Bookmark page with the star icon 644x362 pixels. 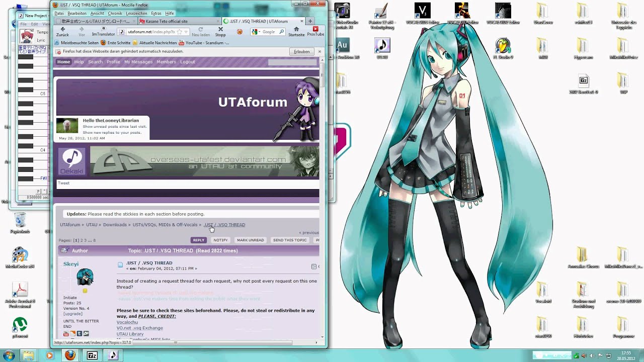coord(180,32)
